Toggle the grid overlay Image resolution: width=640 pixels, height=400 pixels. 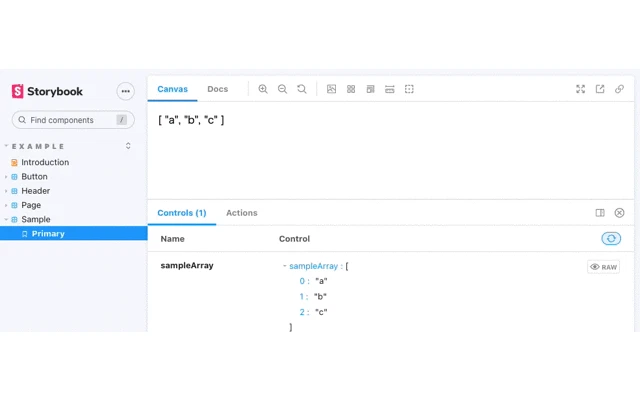coord(351,89)
